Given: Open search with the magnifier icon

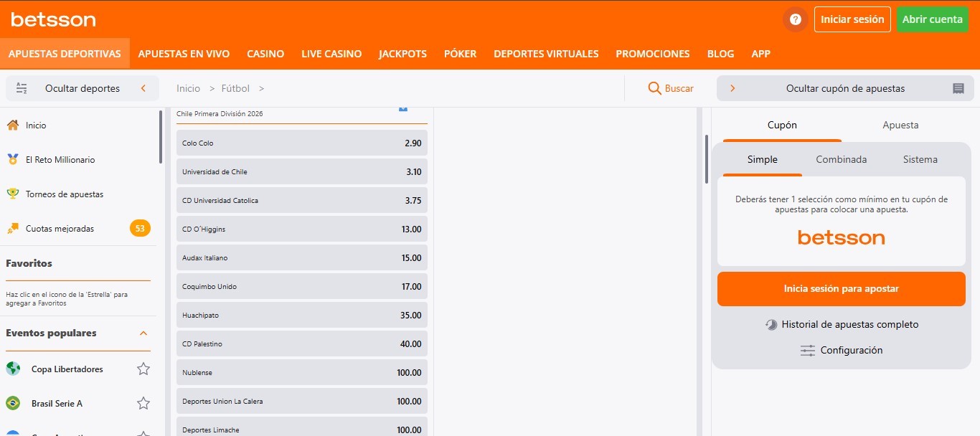Looking at the screenshot, I should [654, 88].
